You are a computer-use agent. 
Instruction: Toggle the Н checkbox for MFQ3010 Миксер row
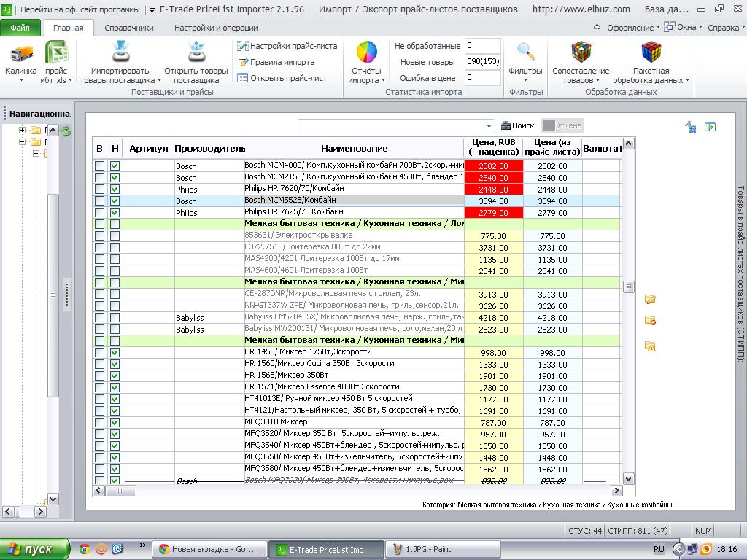pos(115,422)
